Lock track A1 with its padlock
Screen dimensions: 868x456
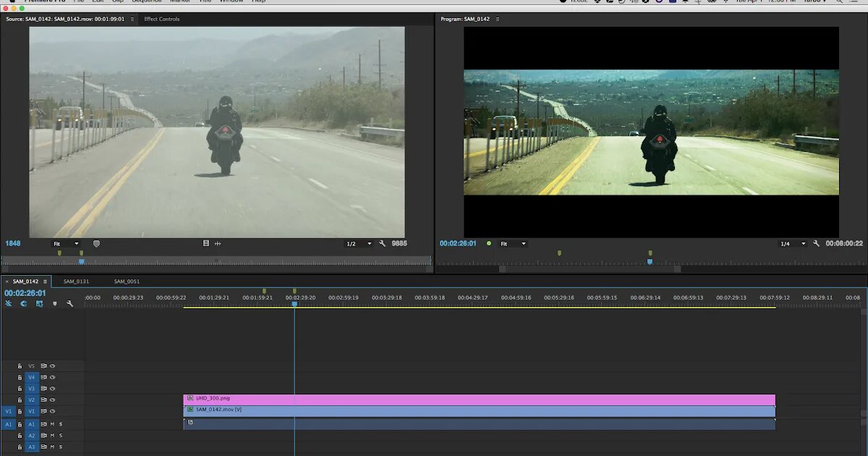(20, 424)
